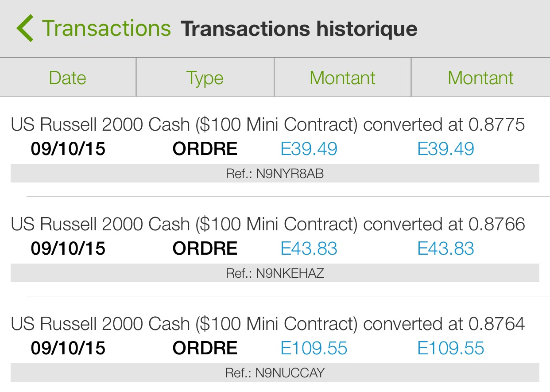Open transaction converted at 0.8764
Image resolution: width=550 pixels, height=392 pixels.
coord(267,324)
